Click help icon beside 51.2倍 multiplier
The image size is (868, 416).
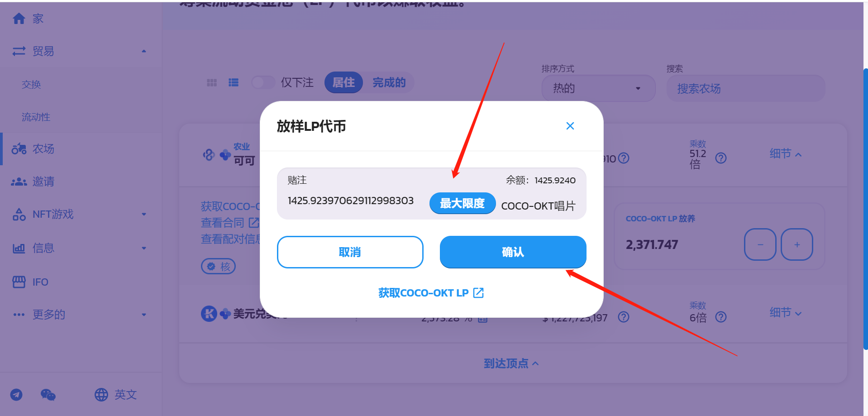tap(721, 158)
